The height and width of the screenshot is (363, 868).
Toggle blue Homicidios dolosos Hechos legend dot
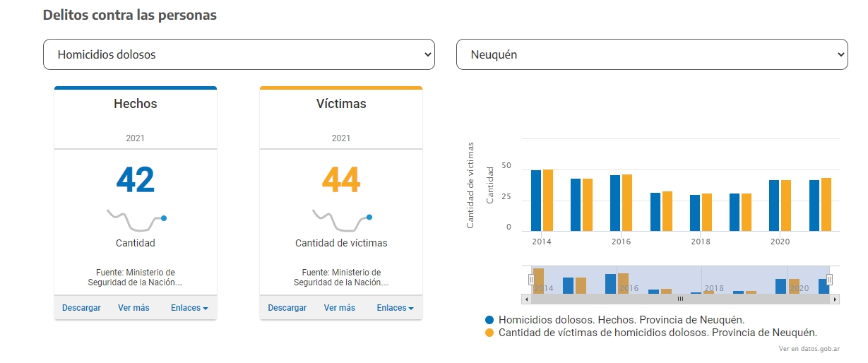489,320
